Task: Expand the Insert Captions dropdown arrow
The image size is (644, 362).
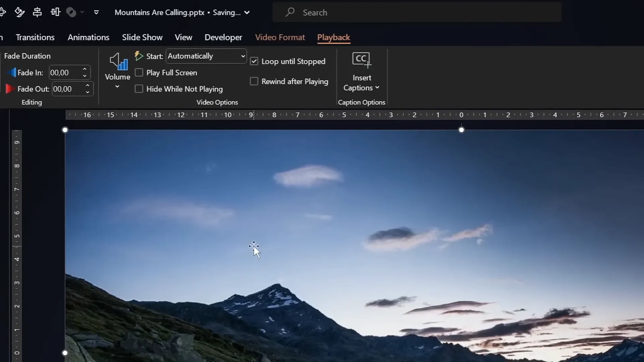Action: coord(377,87)
